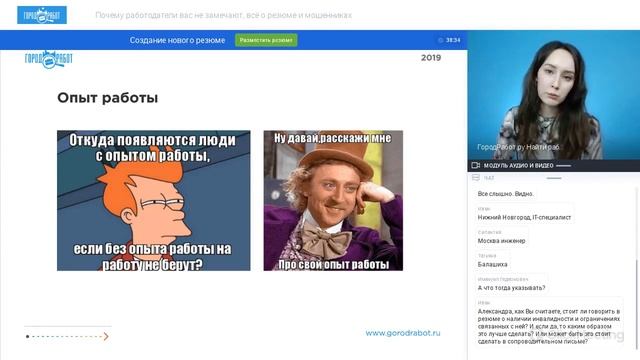Click the clock icon next to the 38:34 timer

click(x=440, y=40)
